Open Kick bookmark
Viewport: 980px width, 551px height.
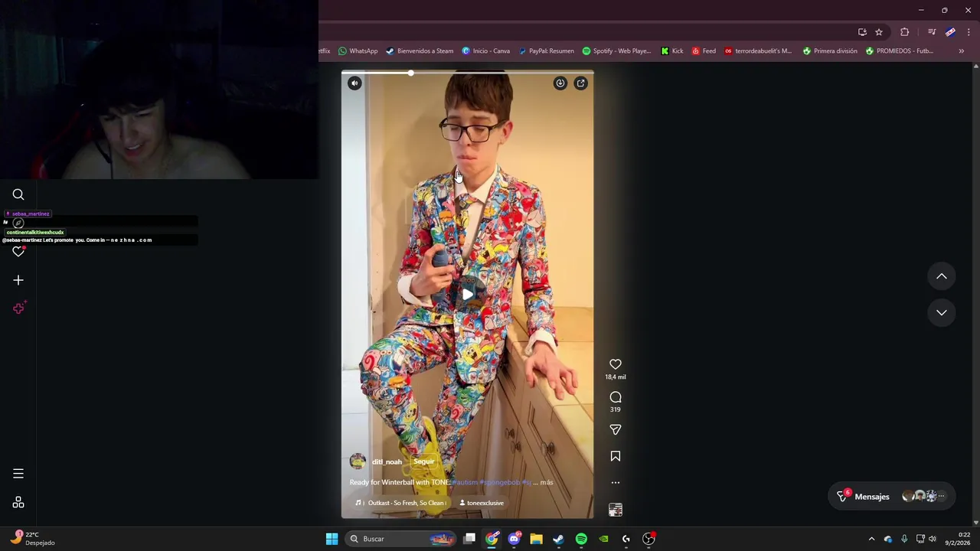pos(671,51)
